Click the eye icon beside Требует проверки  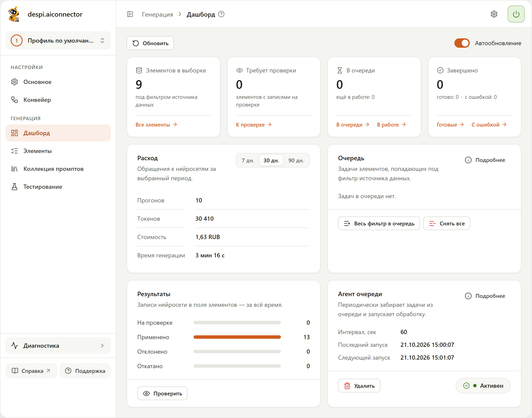pyautogui.click(x=239, y=71)
